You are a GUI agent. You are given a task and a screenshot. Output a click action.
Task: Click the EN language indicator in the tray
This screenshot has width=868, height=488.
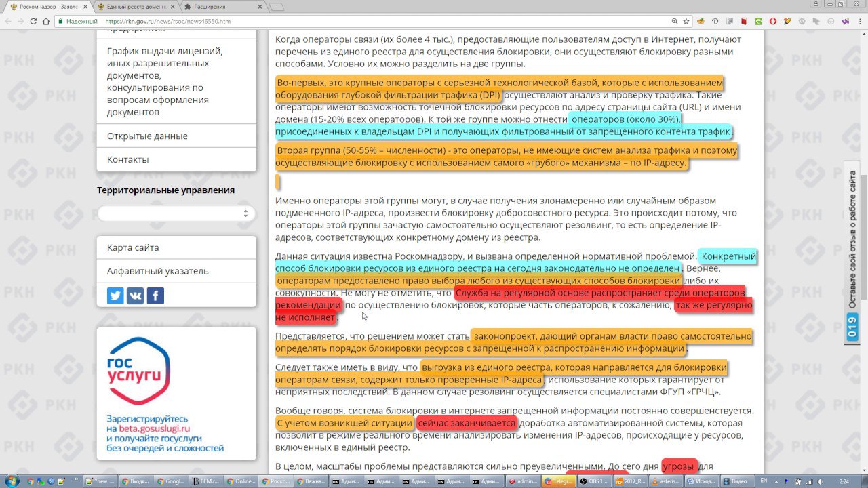pyautogui.click(x=764, y=481)
